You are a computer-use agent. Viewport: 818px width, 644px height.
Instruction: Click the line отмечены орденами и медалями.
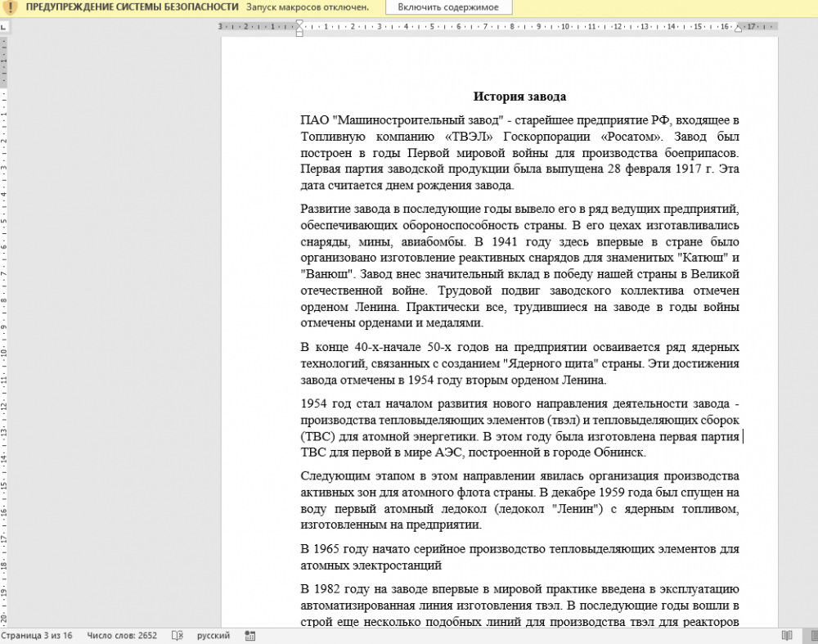392,323
